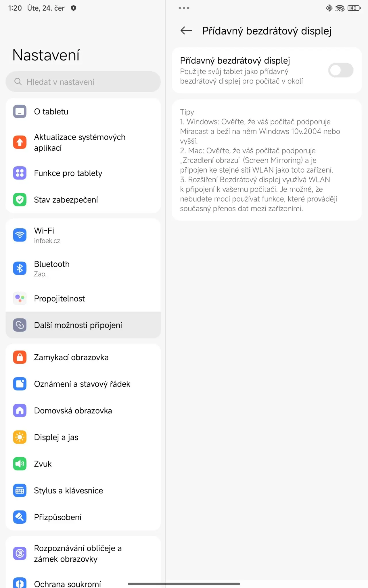
Task: Open Rozpoznávání obličeje a zámek obrazovky
Action: click(83, 554)
